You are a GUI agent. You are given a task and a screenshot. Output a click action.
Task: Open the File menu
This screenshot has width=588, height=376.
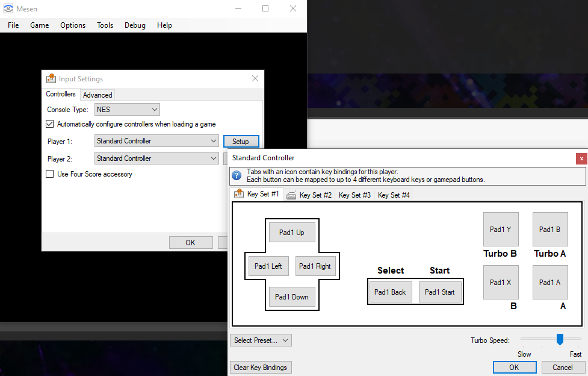coord(13,25)
